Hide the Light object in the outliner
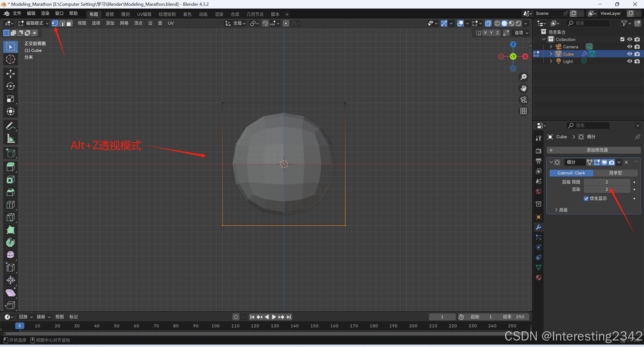The image size is (644, 347). click(629, 61)
